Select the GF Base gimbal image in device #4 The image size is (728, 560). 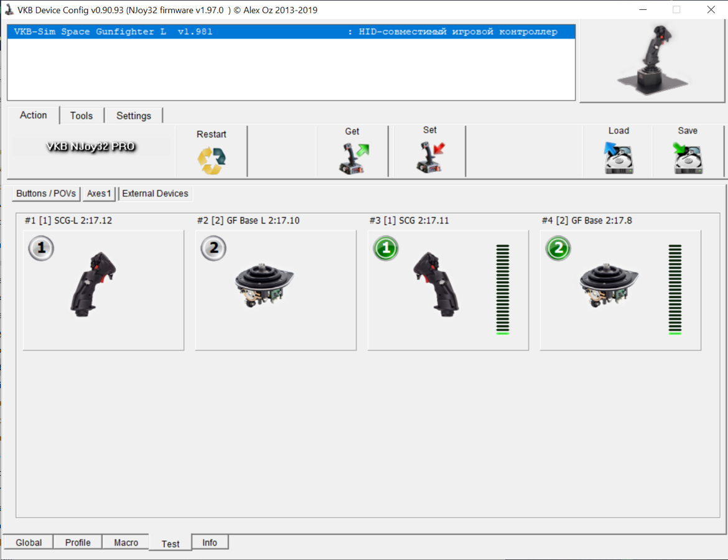[x=609, y=285]
